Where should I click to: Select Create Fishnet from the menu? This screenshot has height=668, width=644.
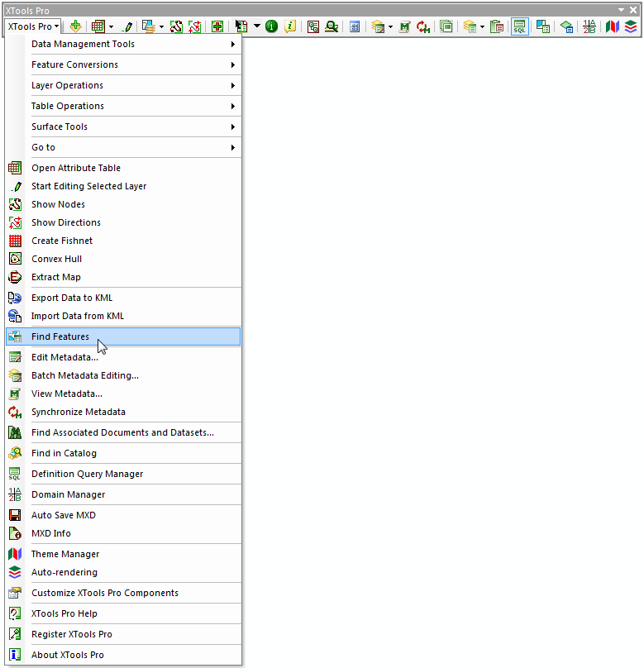point(123,241)
